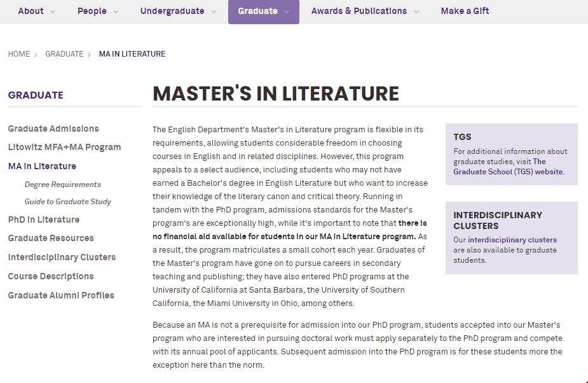View Graduate Alumni Profiles
The image size is (588, 383).
[x=61, y=295]
